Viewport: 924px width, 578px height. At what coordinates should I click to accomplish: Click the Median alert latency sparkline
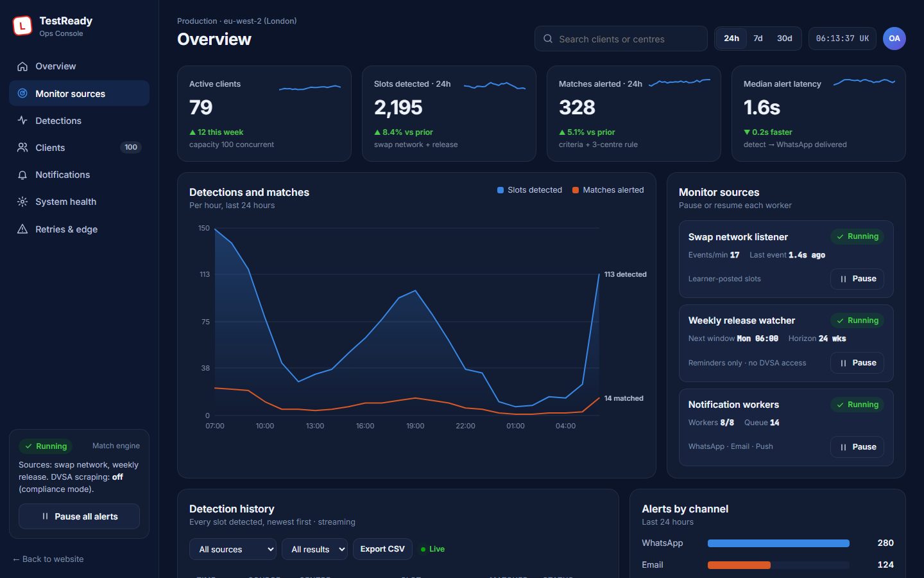(864, 82)
